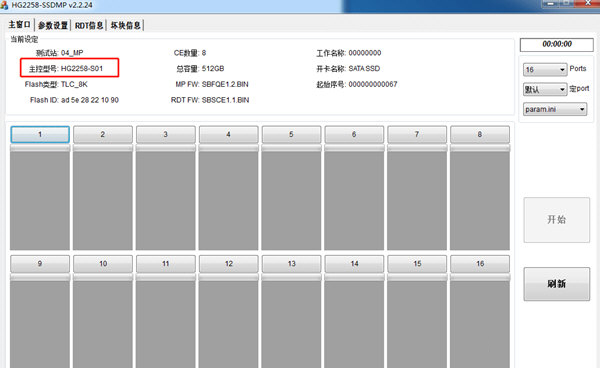Switch to the 主窗口 tab
Image resolution: width=600 pixels, height=368 pixels.
click(x=20, y=25)
